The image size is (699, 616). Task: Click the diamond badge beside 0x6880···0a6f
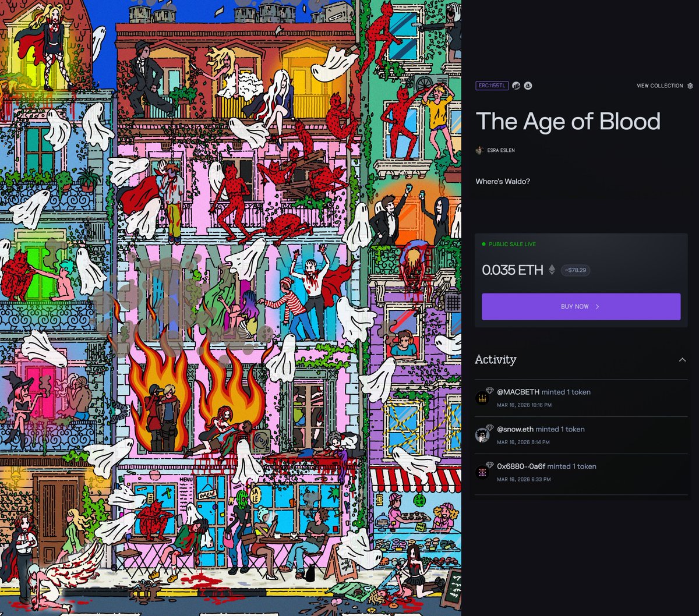point(490,464)
